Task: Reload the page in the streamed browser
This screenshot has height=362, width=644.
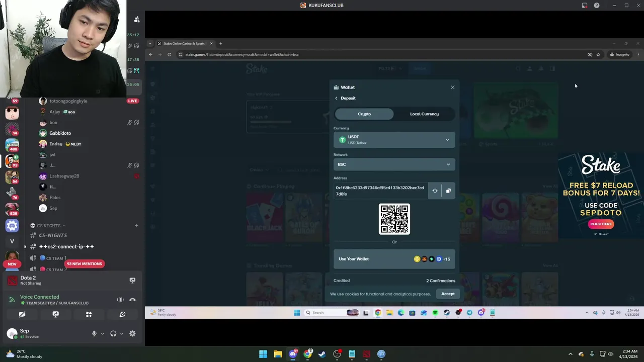Action: point(169,54)
